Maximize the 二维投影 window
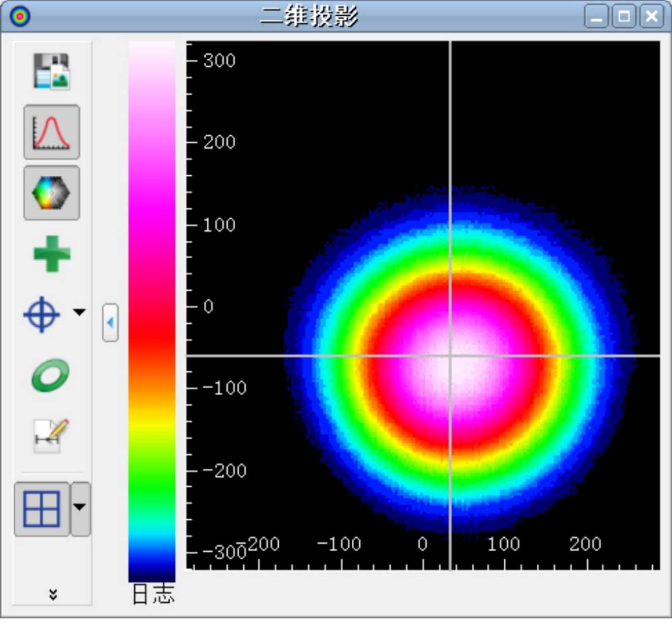Screen dimensions: 672x626 [x=624, y=17]
